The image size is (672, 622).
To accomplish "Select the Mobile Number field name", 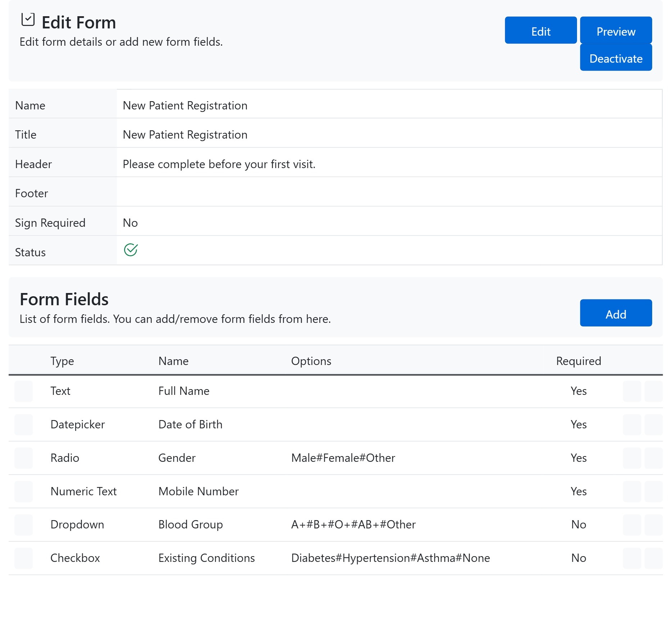I will coord(199,491).
